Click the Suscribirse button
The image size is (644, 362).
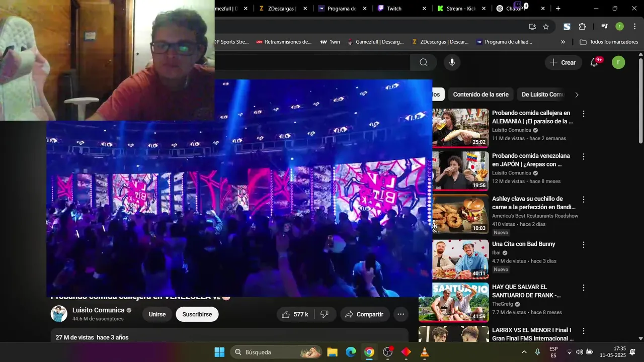[197, 314]
